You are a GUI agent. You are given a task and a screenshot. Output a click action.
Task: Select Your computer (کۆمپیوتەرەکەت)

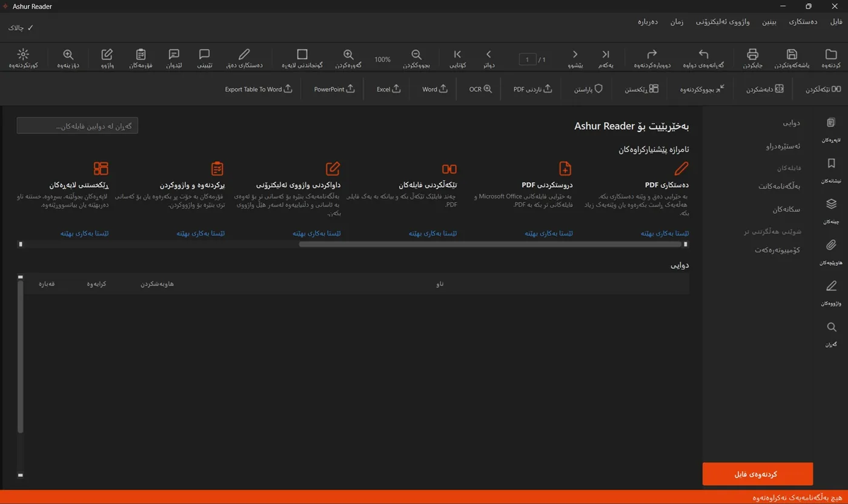pos(778,250)
